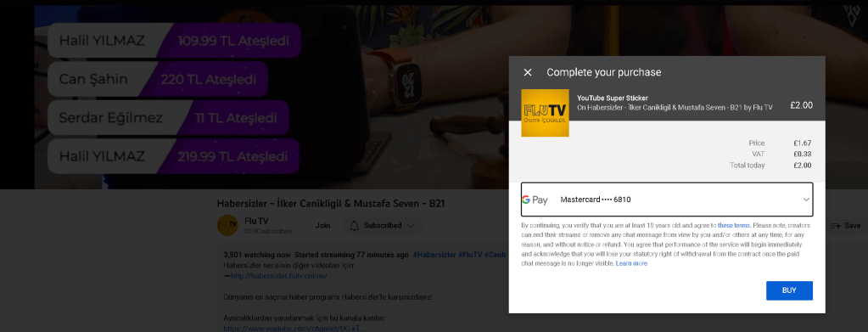This screenshot has width=868, height=332.
Task: Click the Price £1.67 row
Action: coord(780,143)
